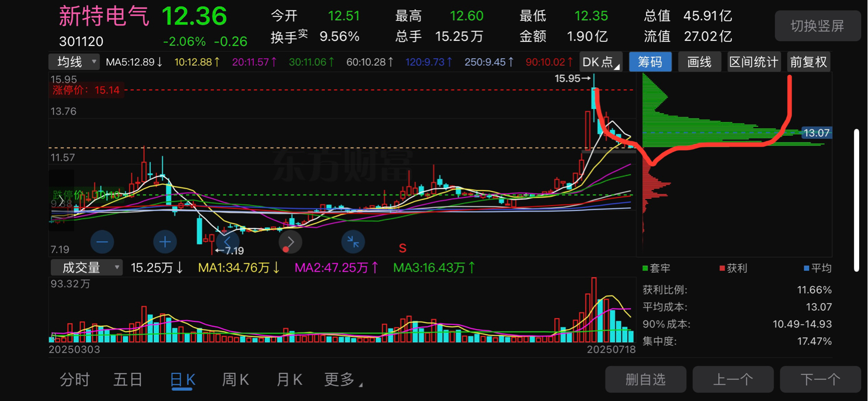Tap the 获利比例 11.66% value
868x401 pixels.
click(814, 290)
